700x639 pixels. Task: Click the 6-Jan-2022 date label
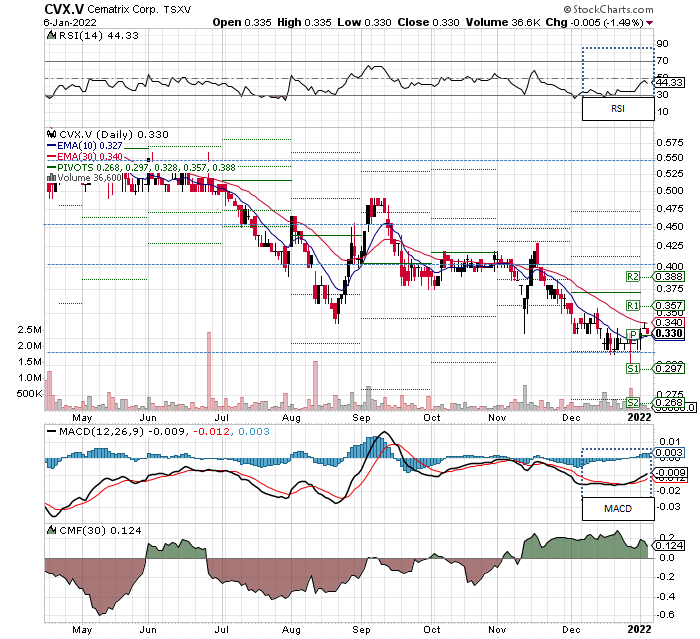pyautogui.click(x=70, y=22)
